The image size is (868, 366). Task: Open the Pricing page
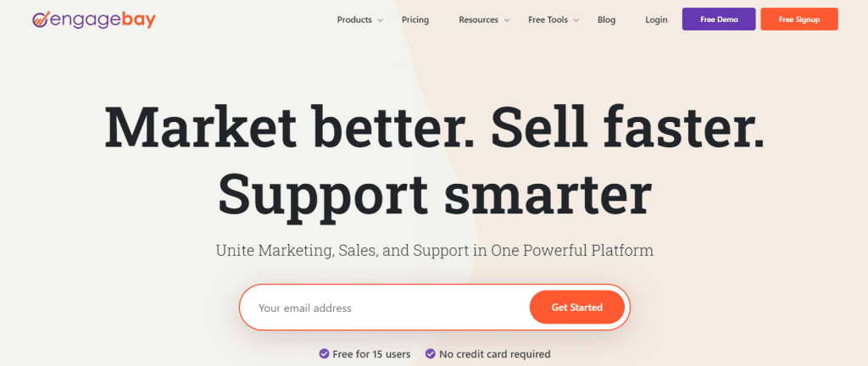[x=415, y=19]
